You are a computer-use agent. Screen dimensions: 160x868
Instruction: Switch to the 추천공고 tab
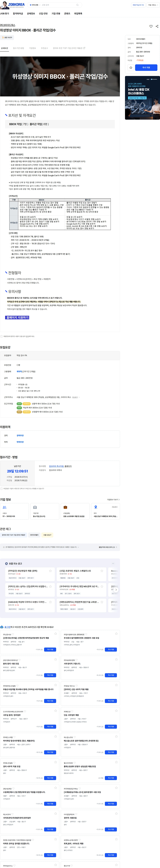tap(44, 48)
